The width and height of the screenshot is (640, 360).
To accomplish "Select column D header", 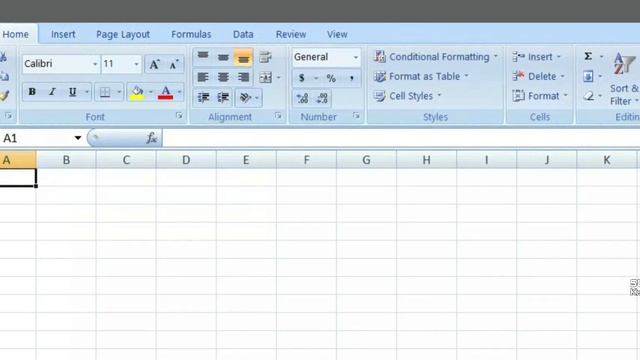I will pyautogui.click(x=186, y=160).
